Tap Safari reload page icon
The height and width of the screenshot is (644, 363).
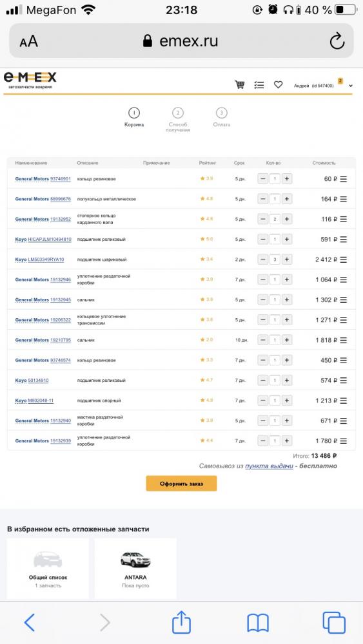337,41
